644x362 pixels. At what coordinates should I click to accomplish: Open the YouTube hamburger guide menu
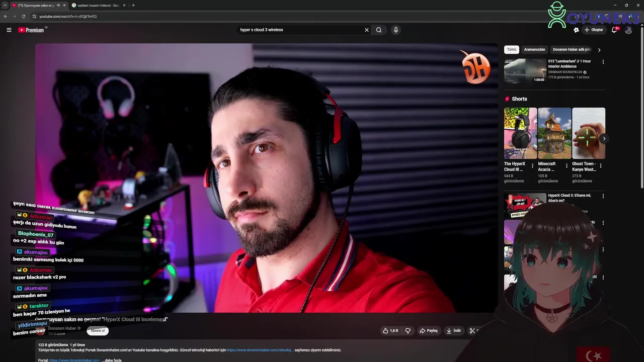click(x=9, y=30)
